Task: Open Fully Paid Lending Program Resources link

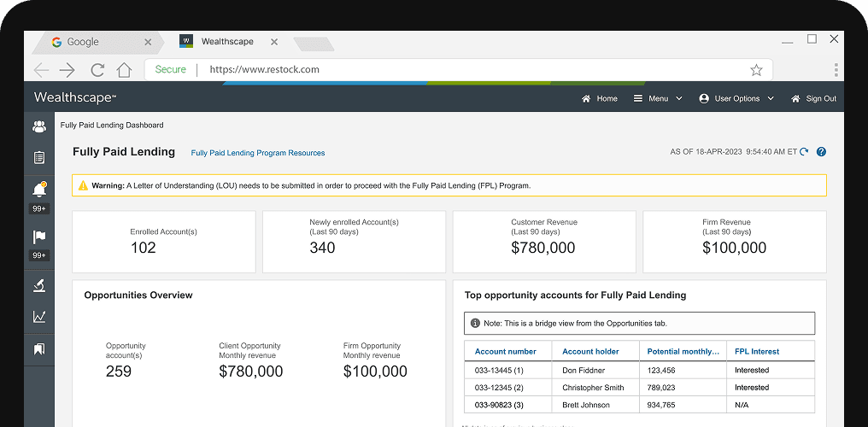Action: [x=258, y=153]
